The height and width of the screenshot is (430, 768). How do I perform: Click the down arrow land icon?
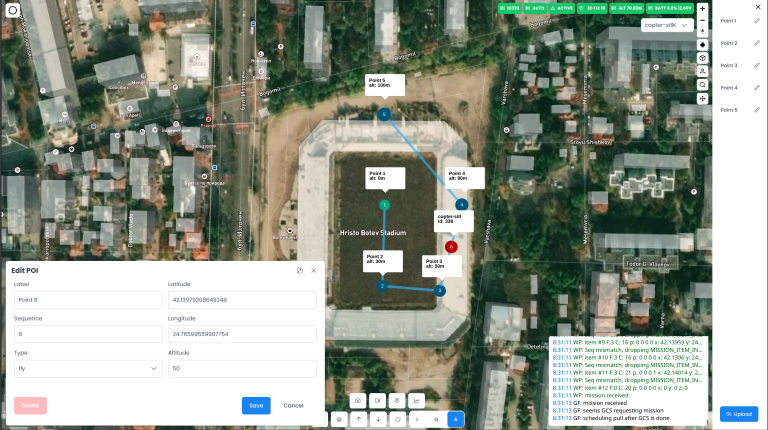(x=378, y=419)
